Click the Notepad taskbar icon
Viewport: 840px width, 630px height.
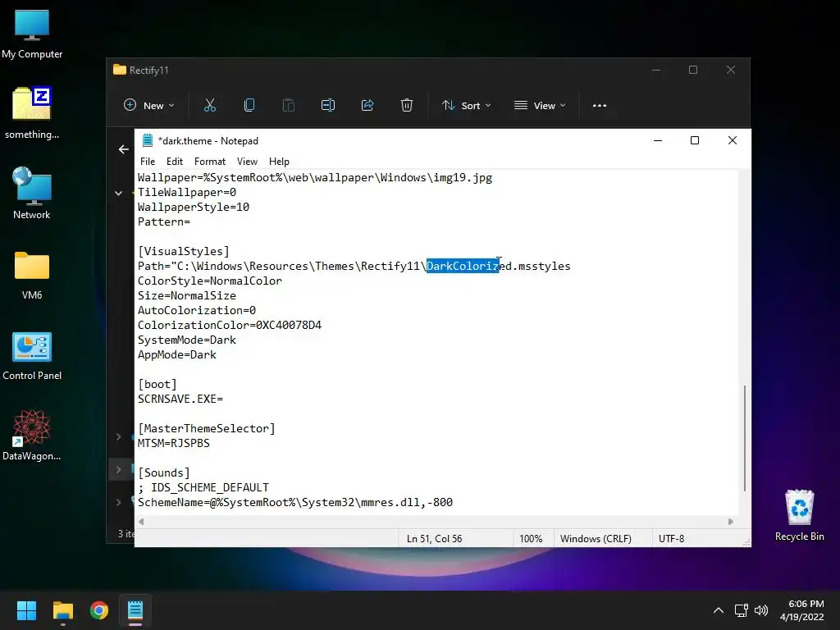point(135,610)
